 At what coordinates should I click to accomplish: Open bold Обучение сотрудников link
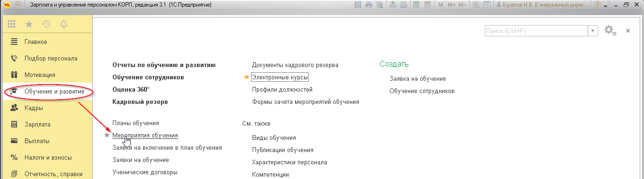(148, 77)
